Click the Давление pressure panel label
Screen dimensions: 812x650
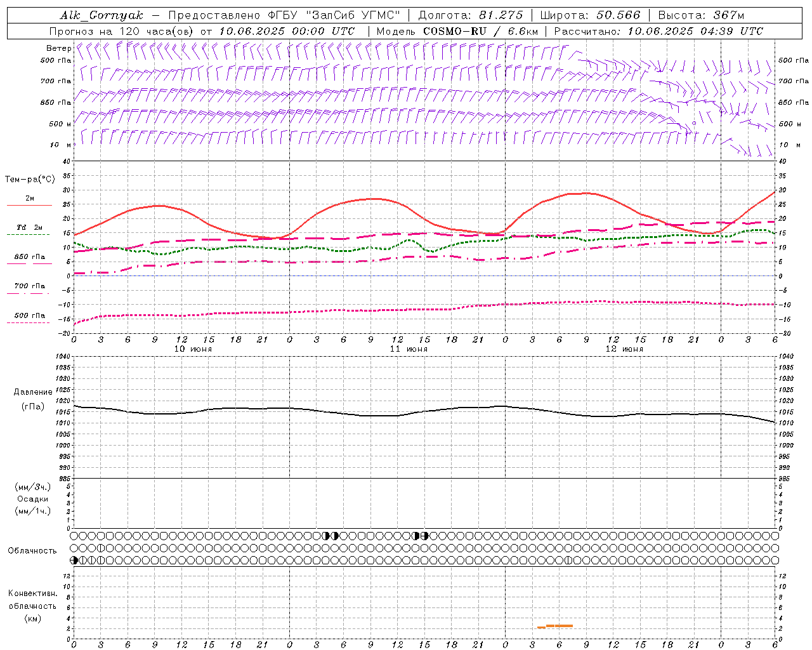click(x=33, y=392)
